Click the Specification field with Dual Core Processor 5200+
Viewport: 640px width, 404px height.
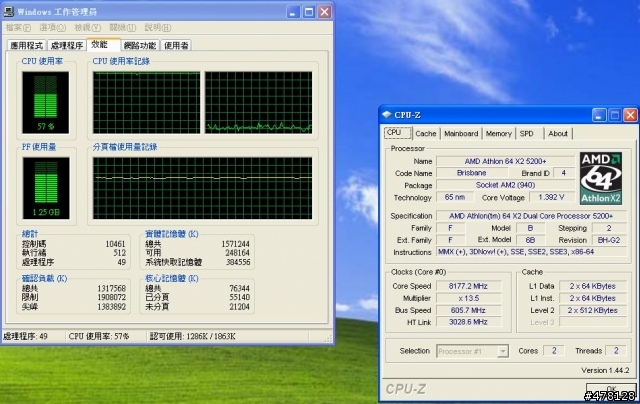(531, 216)
